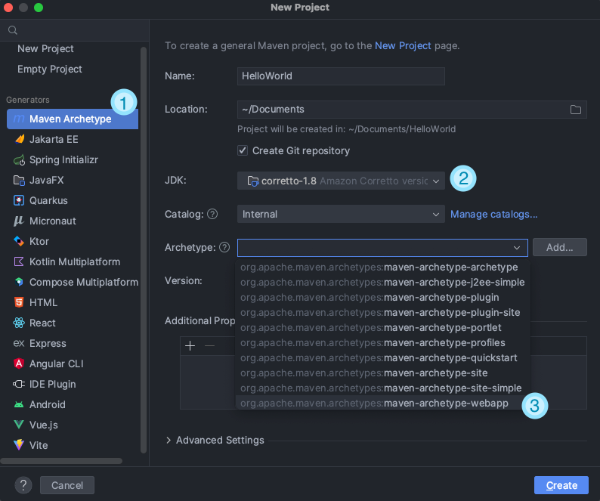Expand Advanced Settings section
Screen dimensions: 600x501
point(215,441)
